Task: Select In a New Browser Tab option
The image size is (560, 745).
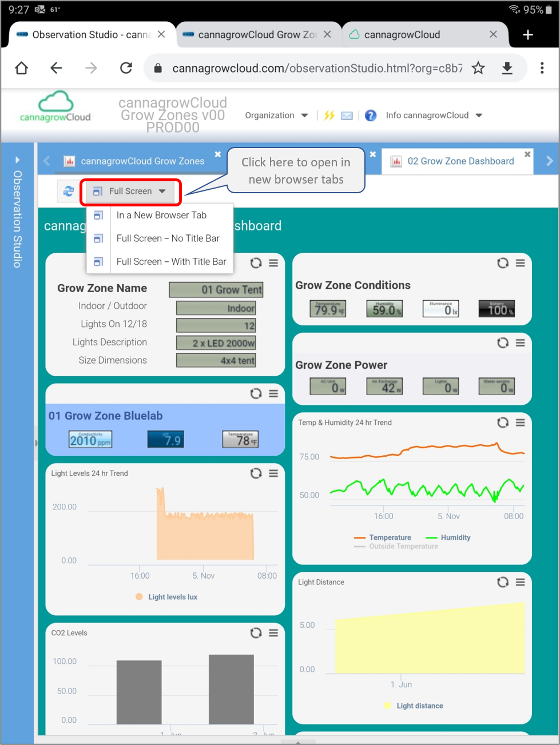Action: pyautogui.click(x=161, y=216)
